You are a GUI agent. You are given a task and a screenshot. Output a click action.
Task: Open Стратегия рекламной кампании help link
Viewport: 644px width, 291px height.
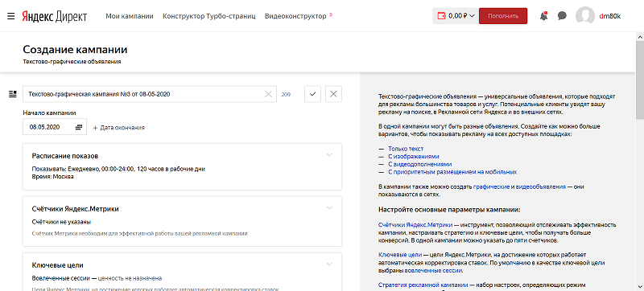(x=423, y=285)
